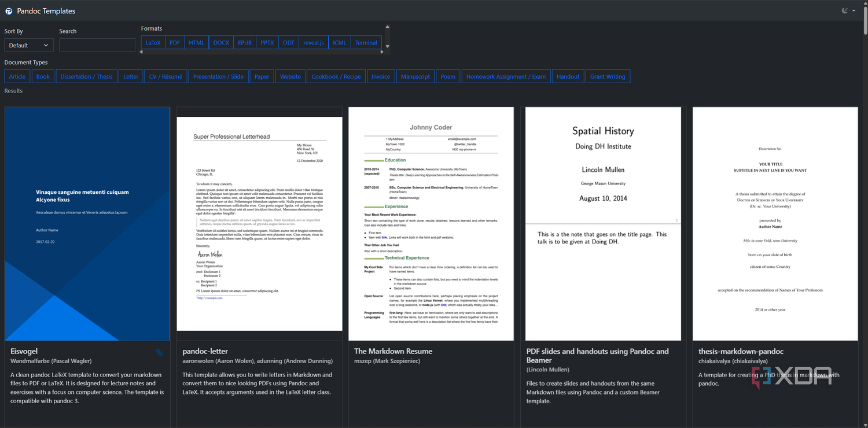Open the Super Professional Letterhead preview thumbnail
The image size is (868, 428).
click(259, 224)
